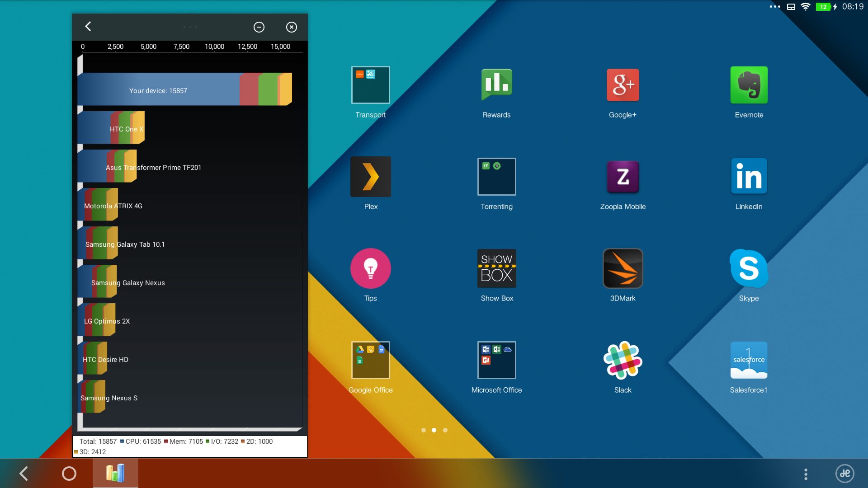This screenshot has height=488, width=868.
Task: Open the Remix launcher logo button
Action: [844, 474]
